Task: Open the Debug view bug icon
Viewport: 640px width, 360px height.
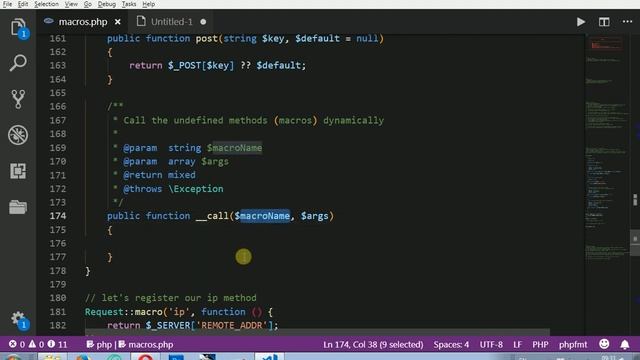Action: click(x=18, y=135)
